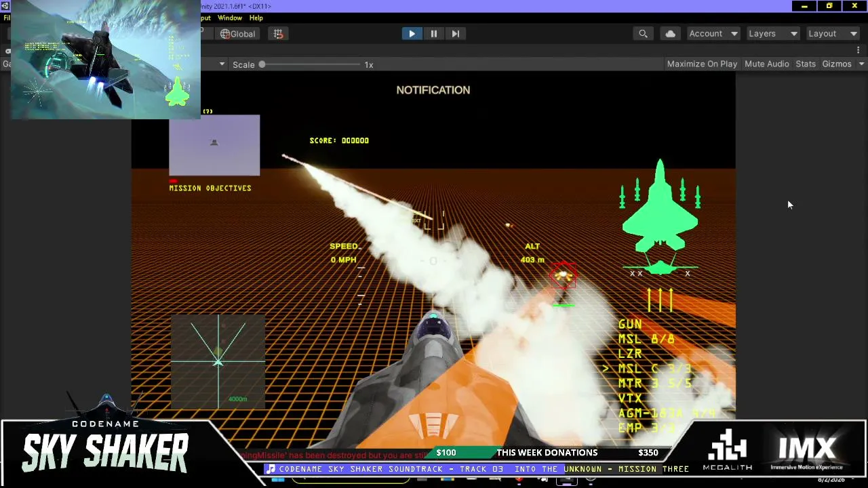Click the picture-in-picture jet gameplay video
The width and height of the screenshot is (868, 488).
pos(106,60)
